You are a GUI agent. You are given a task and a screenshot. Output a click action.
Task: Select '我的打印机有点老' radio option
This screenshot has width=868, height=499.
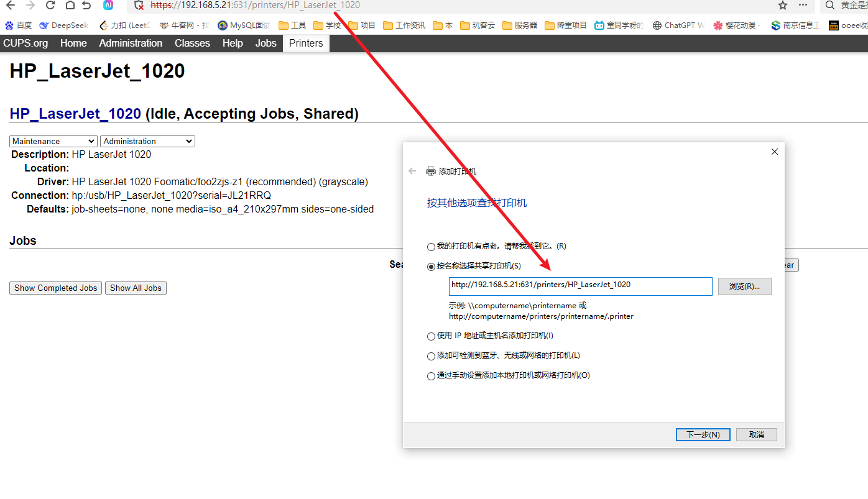click(x=431, y=247)
